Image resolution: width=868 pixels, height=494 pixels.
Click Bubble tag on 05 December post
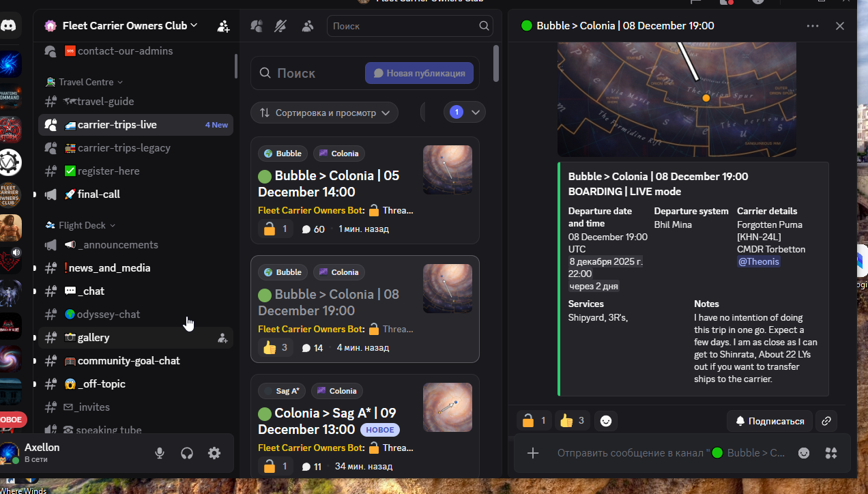283,154
